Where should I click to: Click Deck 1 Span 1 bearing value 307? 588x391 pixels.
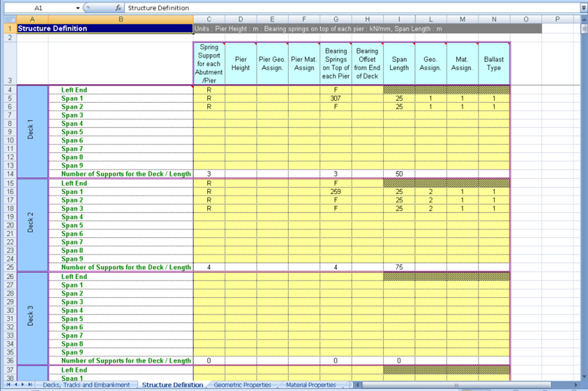pos(336,98)
